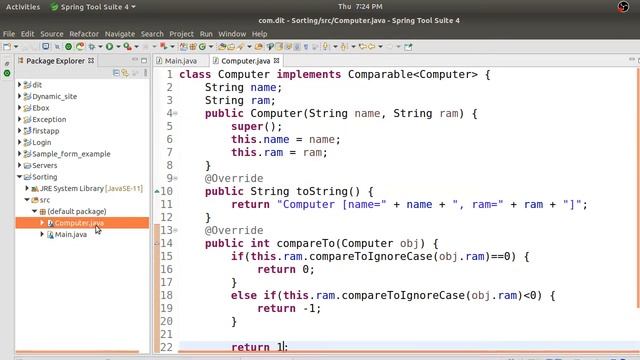Click the New Java Class green icon

tap(202, 47)
